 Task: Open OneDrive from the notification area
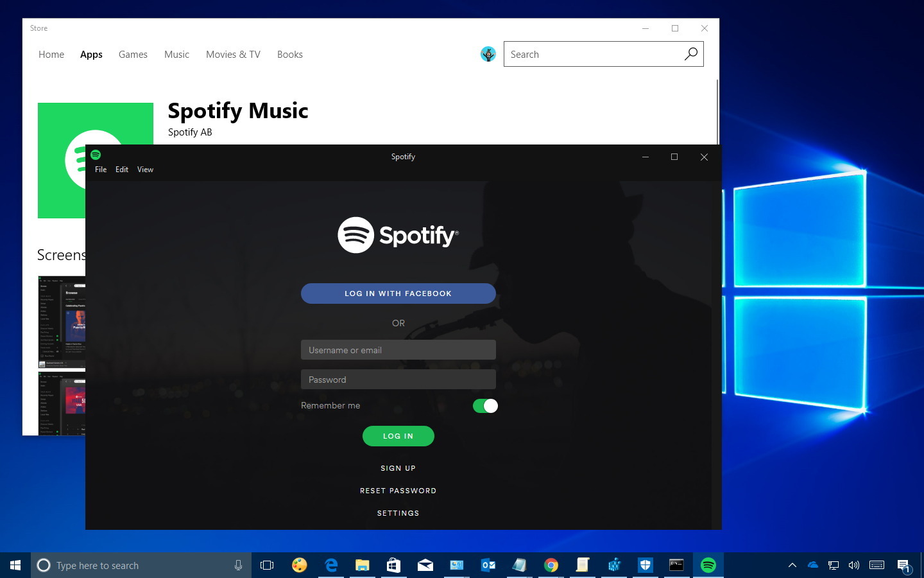tap(812, 565)
